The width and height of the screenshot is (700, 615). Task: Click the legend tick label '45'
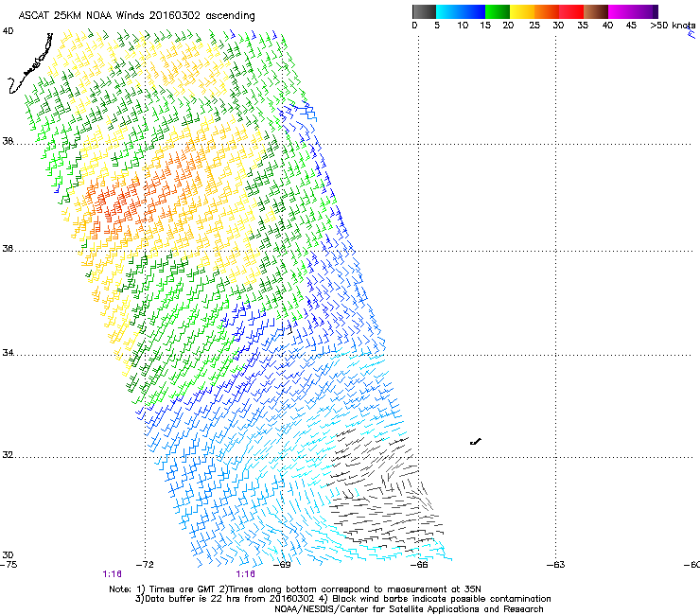click(631, 26)
